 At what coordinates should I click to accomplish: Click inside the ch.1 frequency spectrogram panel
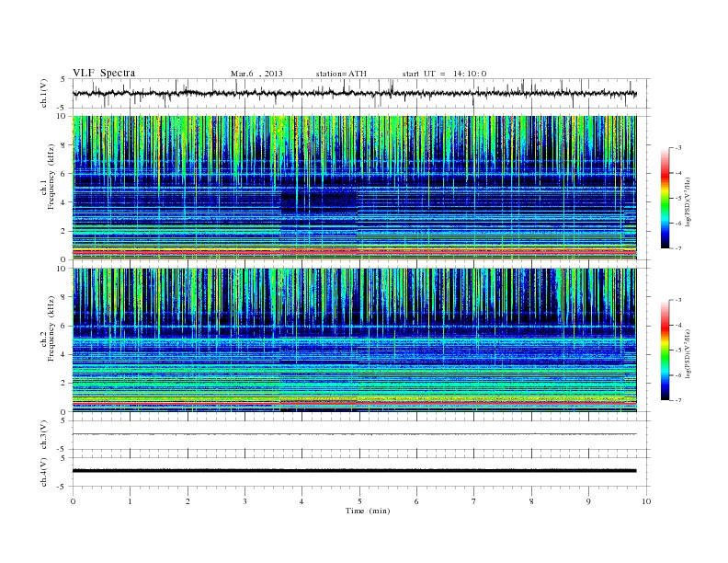click(355, 188)
